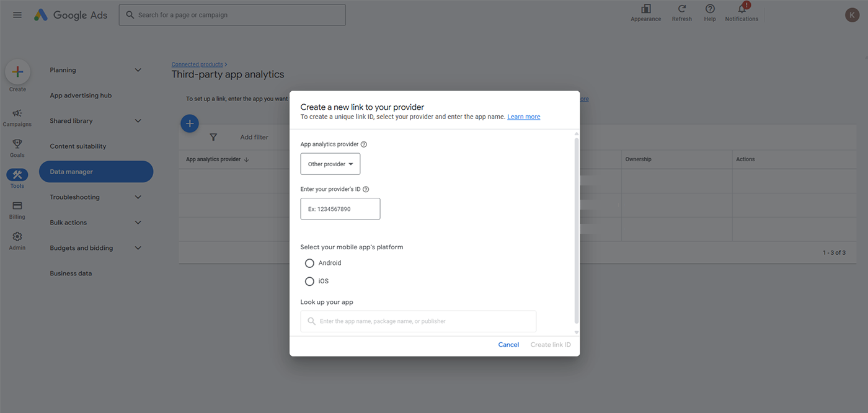The width and height of the screenshot is (868, 413).
Task: Click the top search for page or campaign box
Action: point(232,15)
